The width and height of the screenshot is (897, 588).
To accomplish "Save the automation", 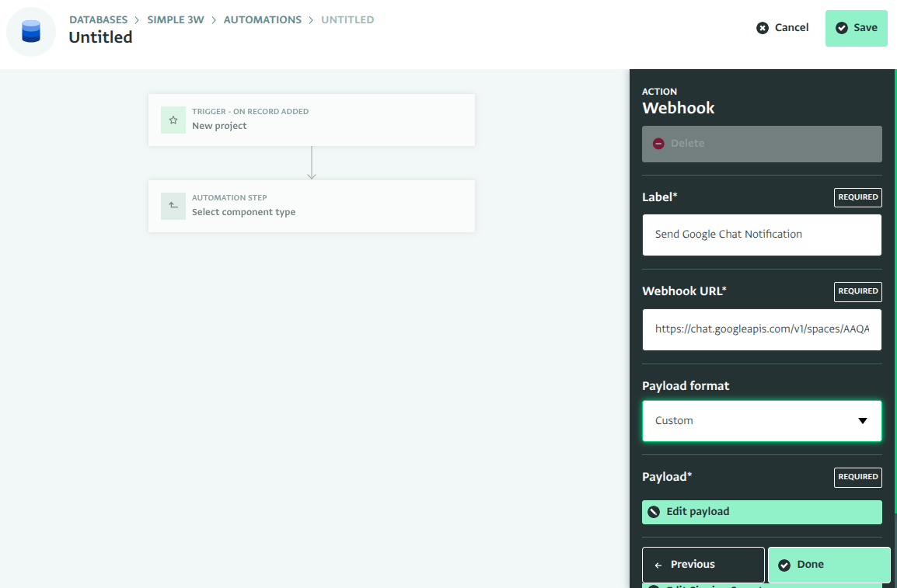I will tap(857, 28).
